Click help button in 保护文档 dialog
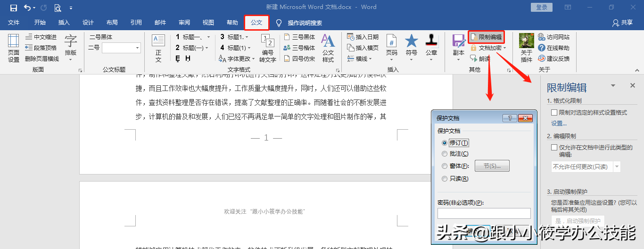Image resolution: width=644 pixels, height=249 pixels. click(510, 118)
